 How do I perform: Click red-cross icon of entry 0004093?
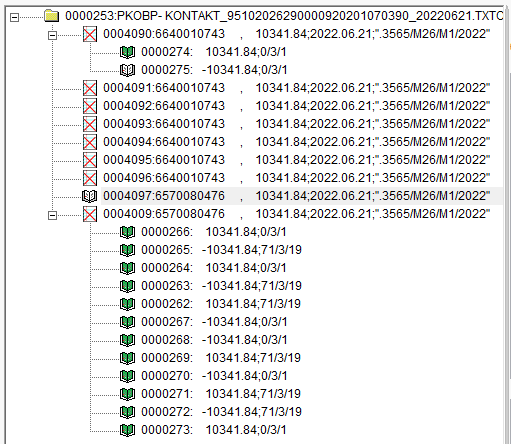pyautogui.click(x=90, y=124)
